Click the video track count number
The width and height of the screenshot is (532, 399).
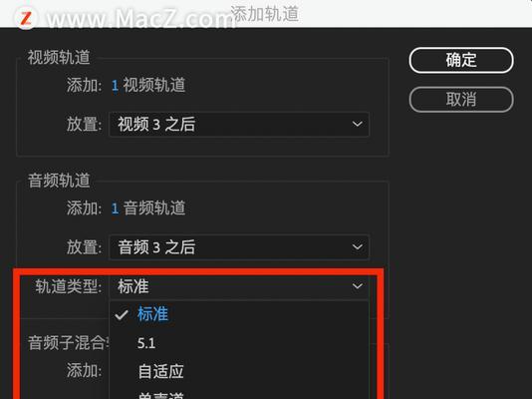(x=115, y=85)
